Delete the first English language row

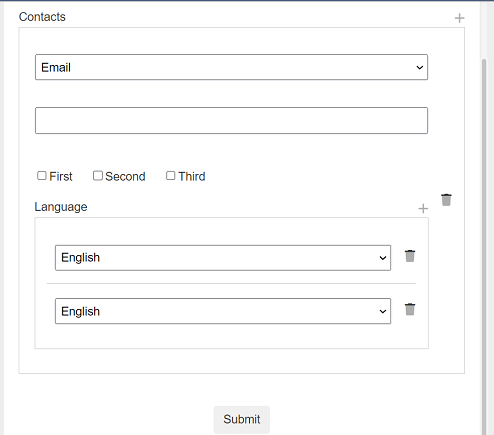pos(410,256)
